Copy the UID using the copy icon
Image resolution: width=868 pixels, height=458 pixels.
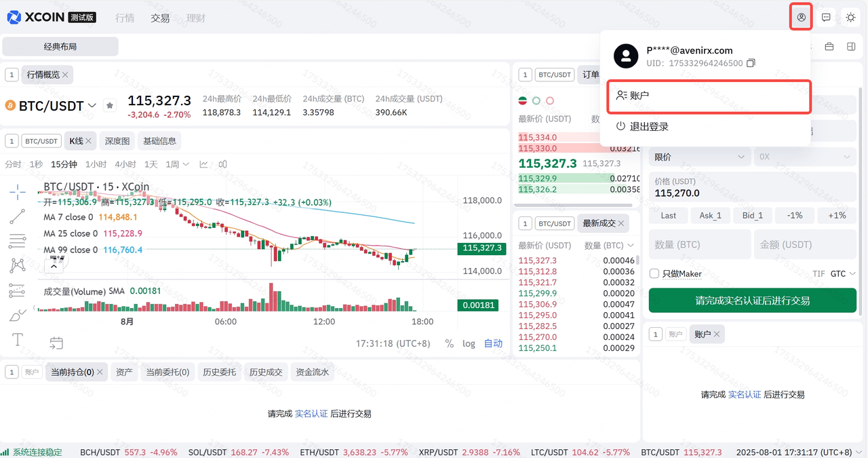tap(751, 63)
